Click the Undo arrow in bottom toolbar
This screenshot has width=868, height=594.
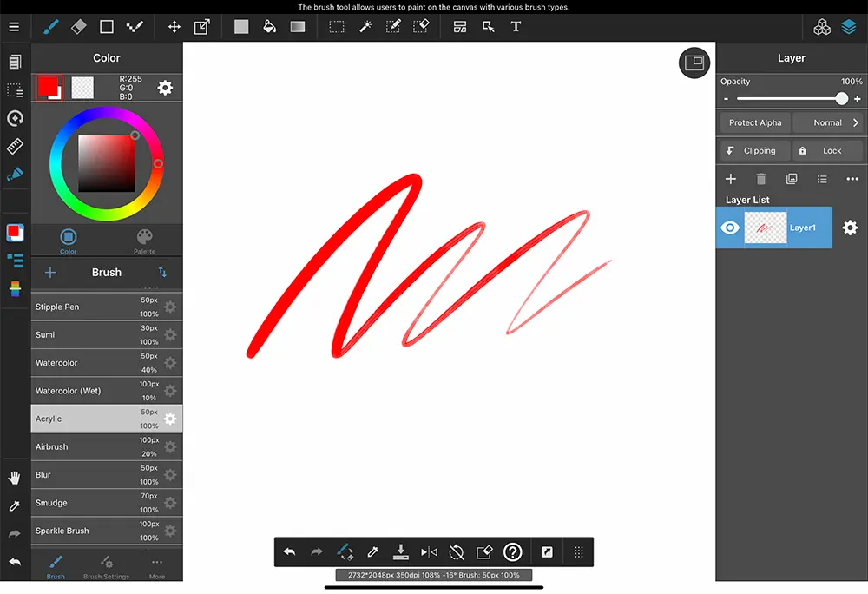(x=290, y=552)
